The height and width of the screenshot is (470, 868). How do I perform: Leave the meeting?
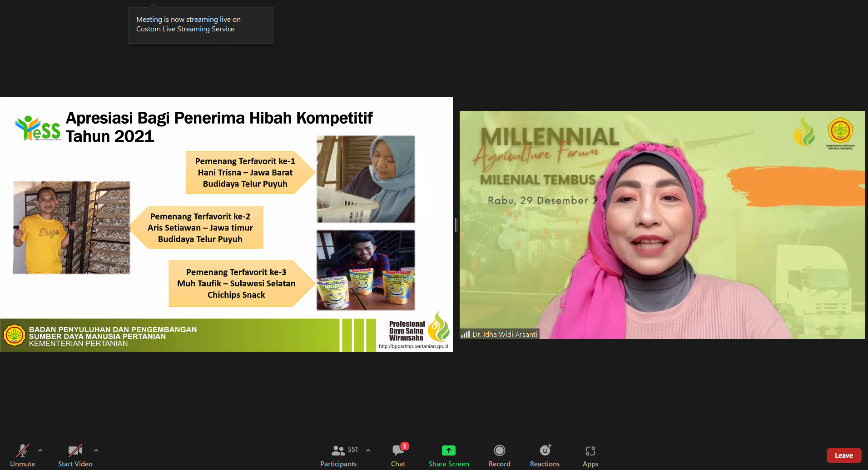pyautogui.click(x=844, y=455)
